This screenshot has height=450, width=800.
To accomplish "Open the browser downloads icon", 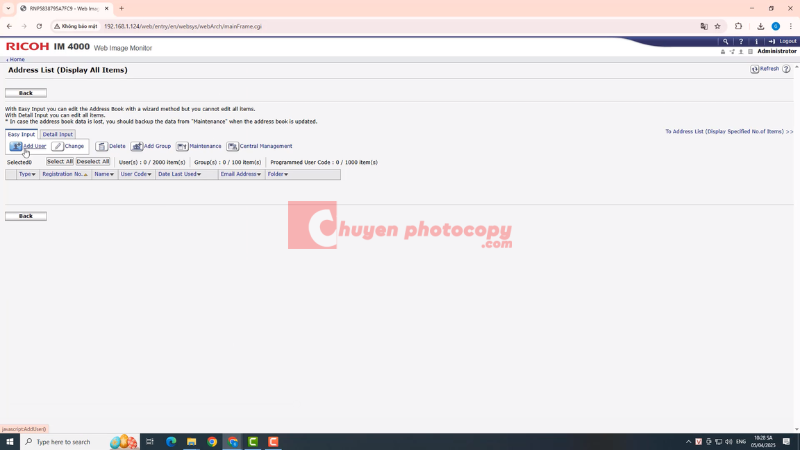I will tap(760, 27).
